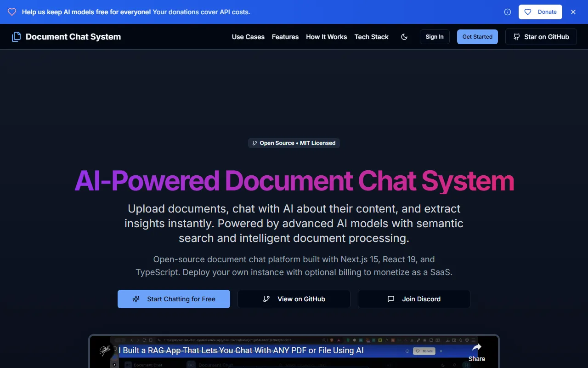Open the Document Chat System home link
Viewport: 588px width, 368px height.
click(x=73, y=37)
